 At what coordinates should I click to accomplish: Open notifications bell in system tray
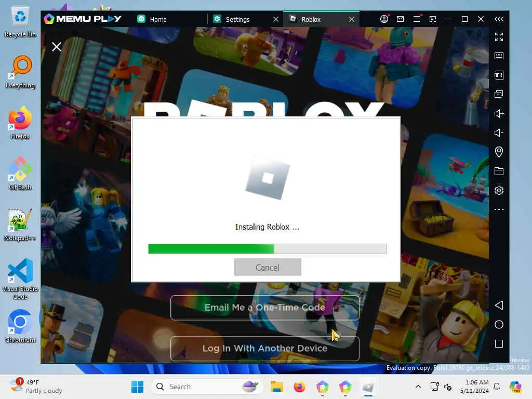[497, 387]
